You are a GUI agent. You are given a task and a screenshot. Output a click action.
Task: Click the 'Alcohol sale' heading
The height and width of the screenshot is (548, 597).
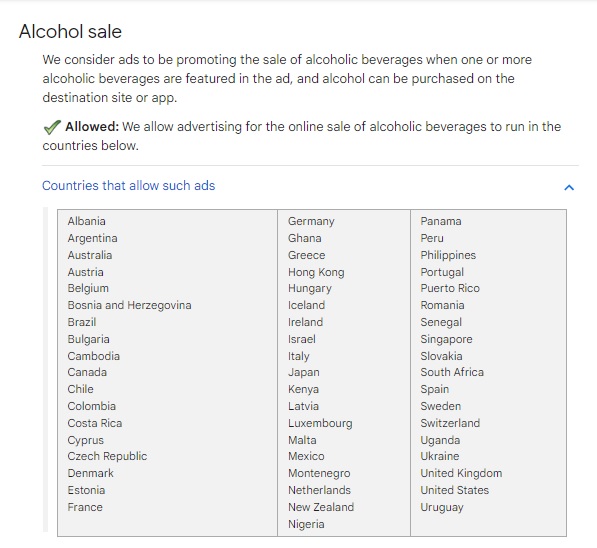(70, 31)
